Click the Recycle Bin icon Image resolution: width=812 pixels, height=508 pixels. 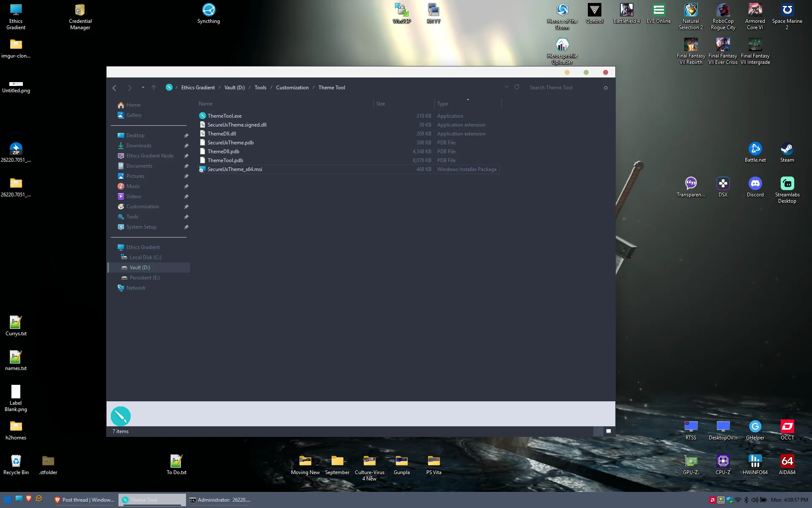[x=16, y=465]
